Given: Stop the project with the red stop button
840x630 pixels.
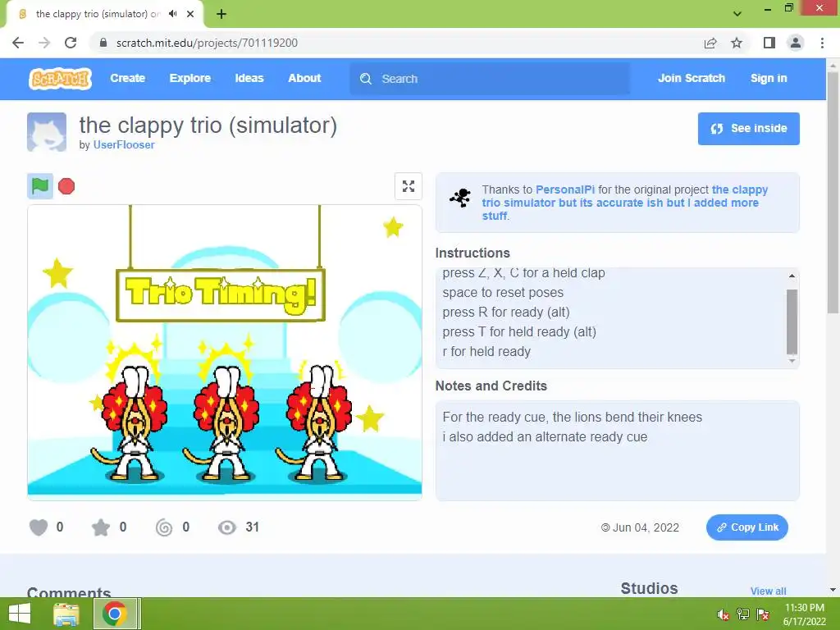Looking at the screenshot, I should [66, 186].
